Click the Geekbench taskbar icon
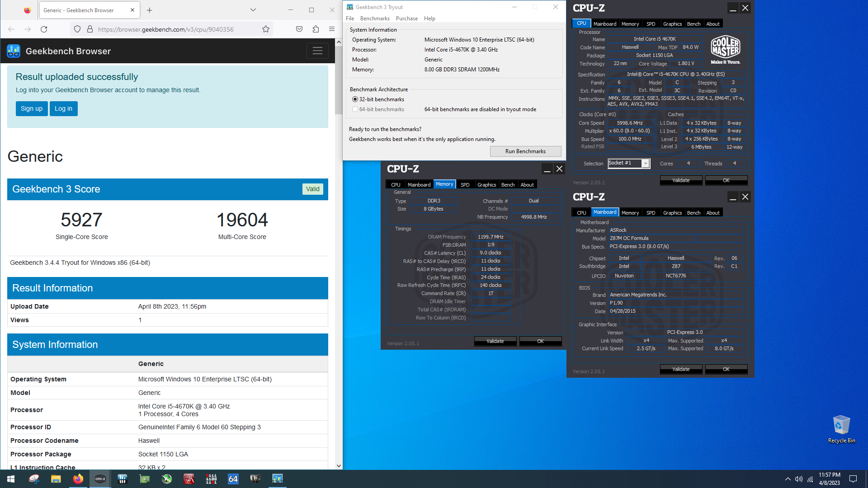This screenshot has height=488, width=868. (277, 479)
